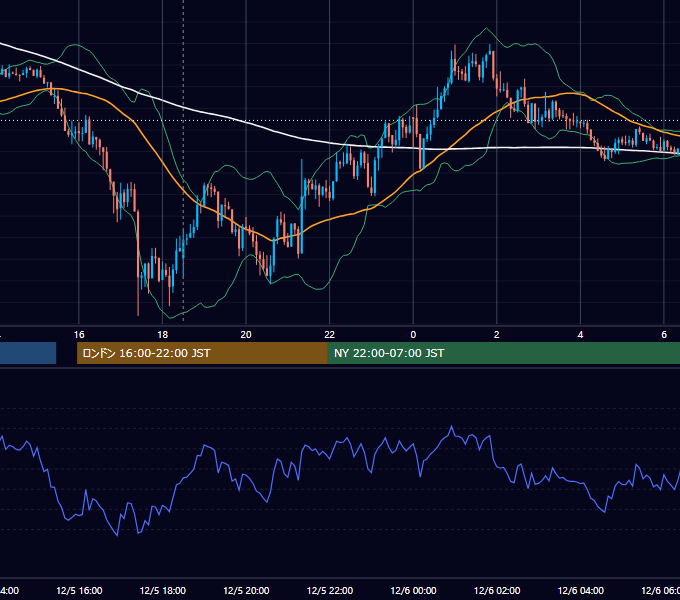Click the 12/6 02:00 date label

point(497,590)
